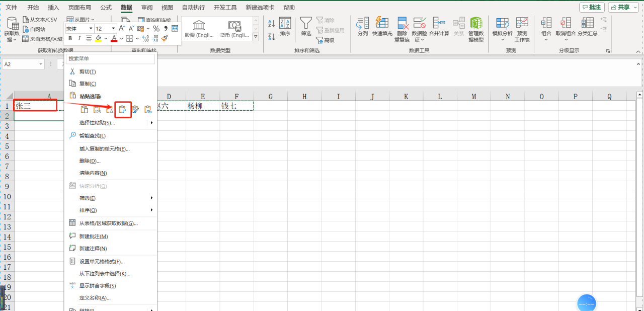Select cell E1 containing 杨柳

coord(203,106)
